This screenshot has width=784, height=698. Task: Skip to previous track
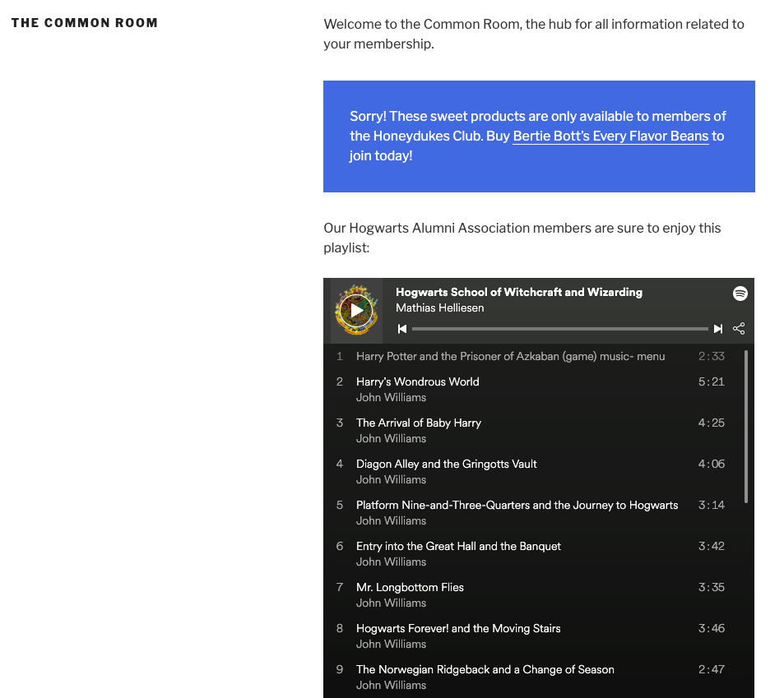pos(402,329)
